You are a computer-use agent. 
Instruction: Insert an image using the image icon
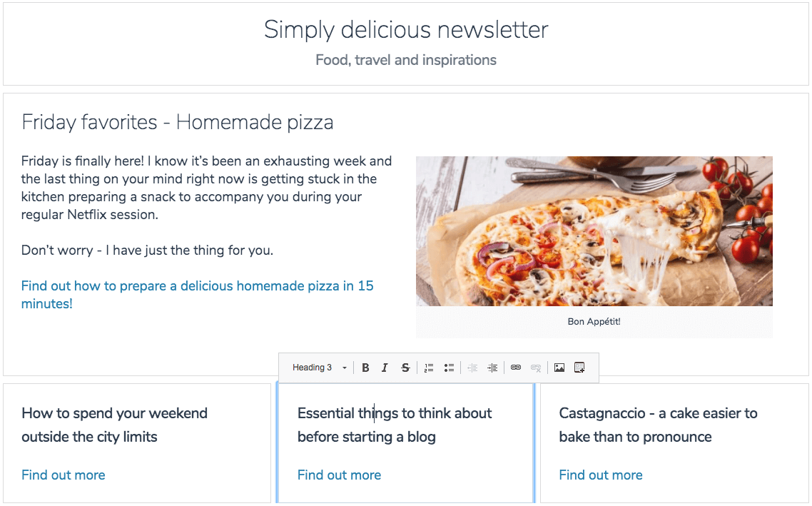559,368
